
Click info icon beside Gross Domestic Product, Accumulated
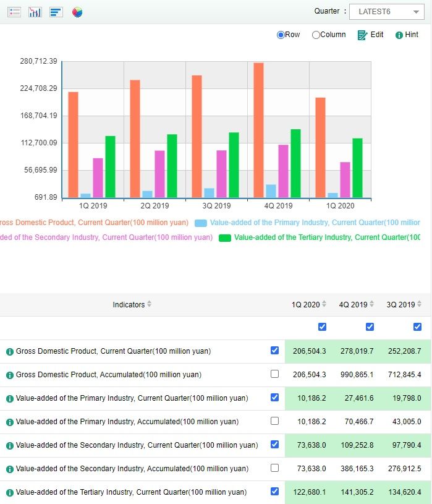coord(10,375)
